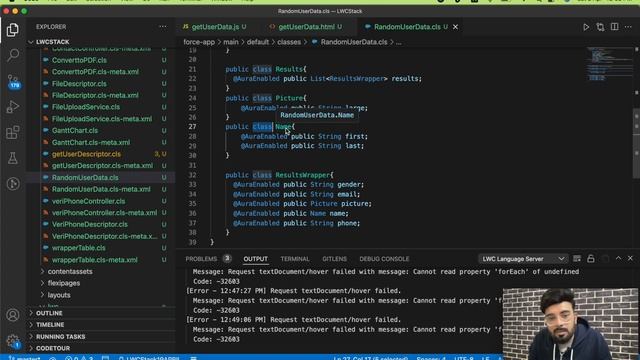Click the Run play icon in editor toolbar
640x360 pixels.
tap(586, 27)
